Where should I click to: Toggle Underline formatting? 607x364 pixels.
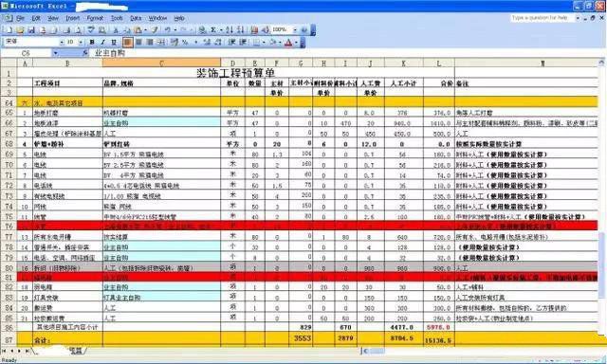(114, 42)
